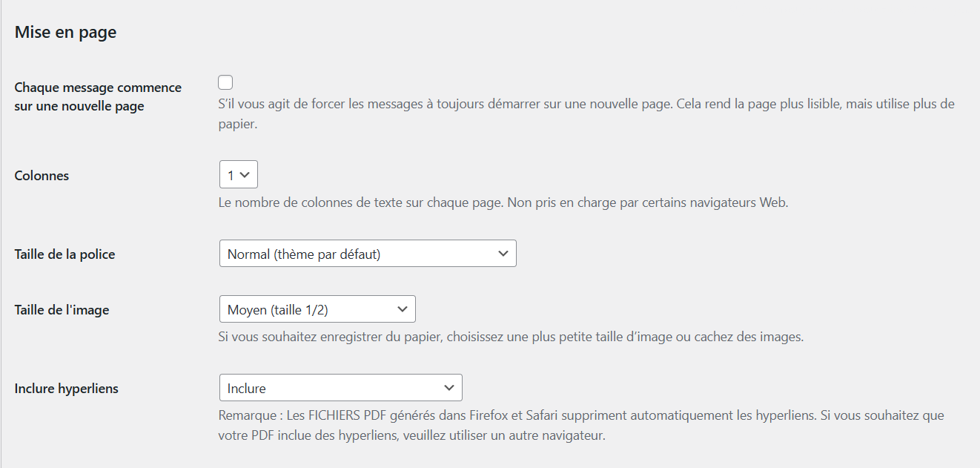Open the 'Taille de la police' dropdown
980x468 pixels.
(368, 253)
